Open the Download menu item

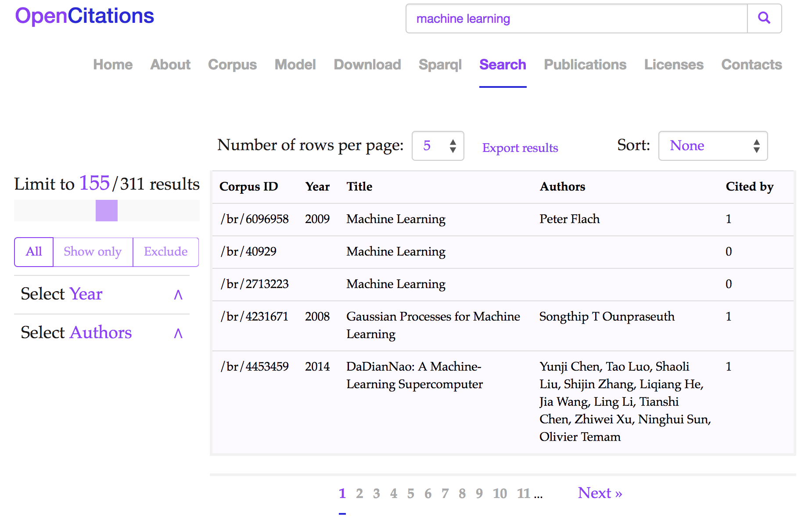[x=367, y=65]
